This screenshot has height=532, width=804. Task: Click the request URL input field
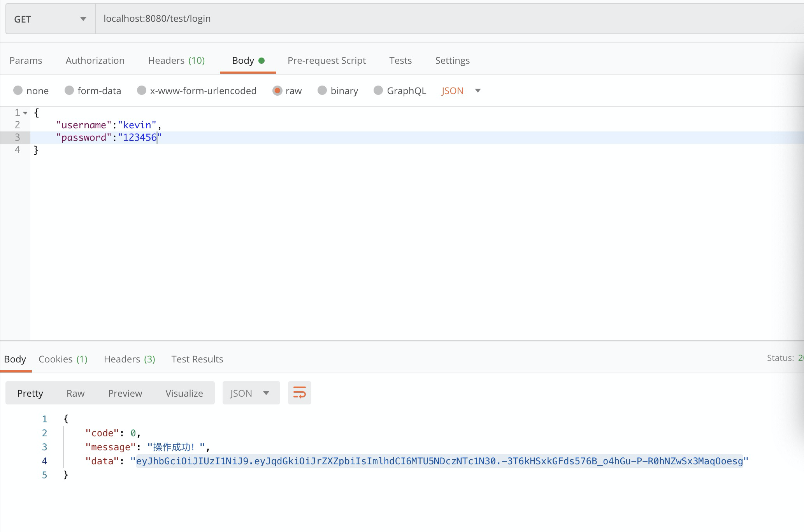click(x=428, y=19)
